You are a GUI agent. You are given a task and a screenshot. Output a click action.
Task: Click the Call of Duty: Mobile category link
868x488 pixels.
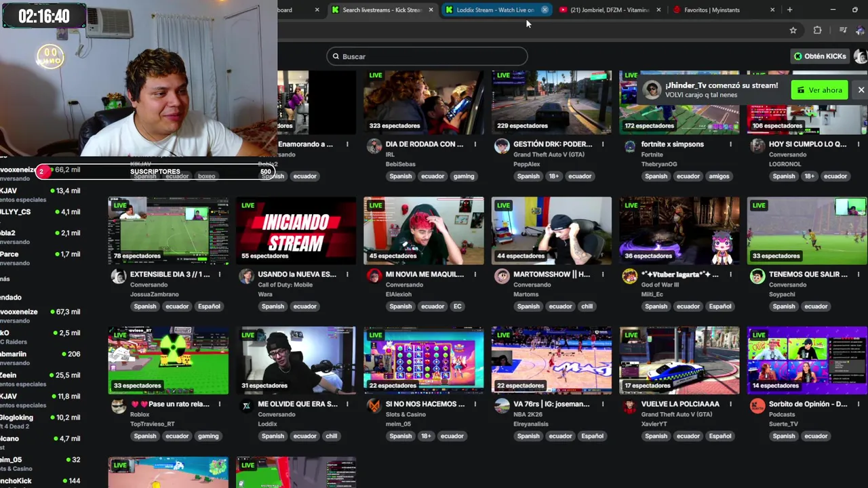(x=285, y=285)
